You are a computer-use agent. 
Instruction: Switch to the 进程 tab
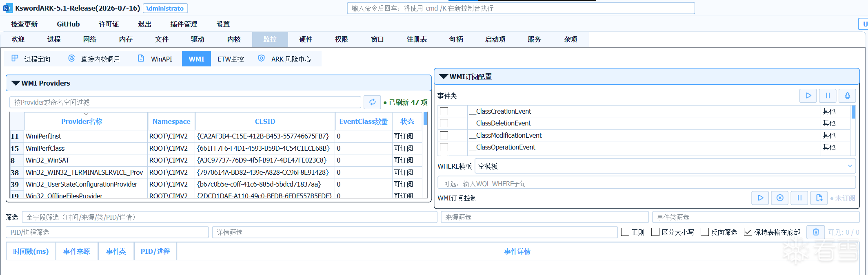(x=54, y=39)
